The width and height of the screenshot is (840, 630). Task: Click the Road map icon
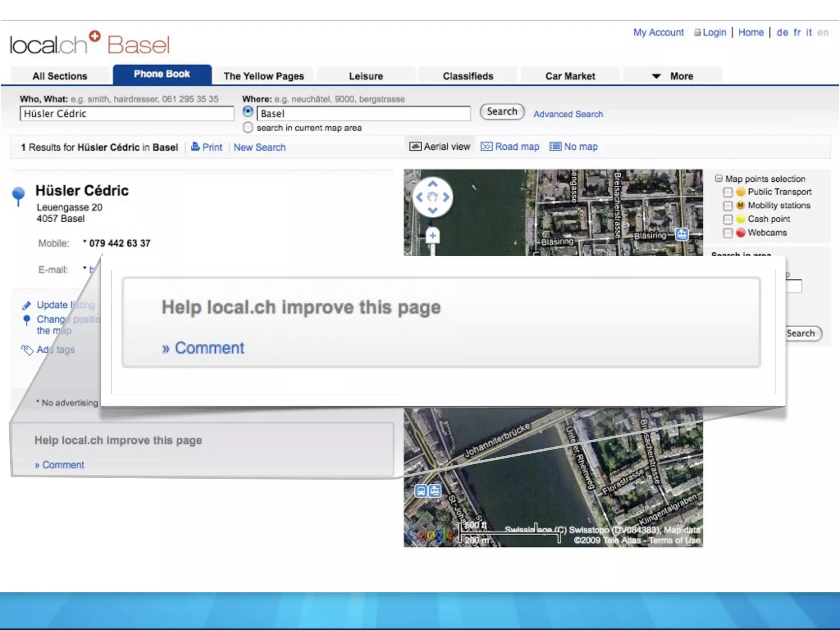click(486, 146)
